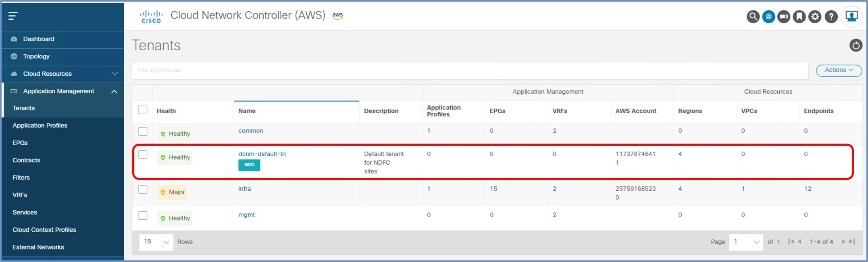The image size is (868, 262).
Task: Open the help question mark icon
Action: pyautogui.click(x=831, y=17)
